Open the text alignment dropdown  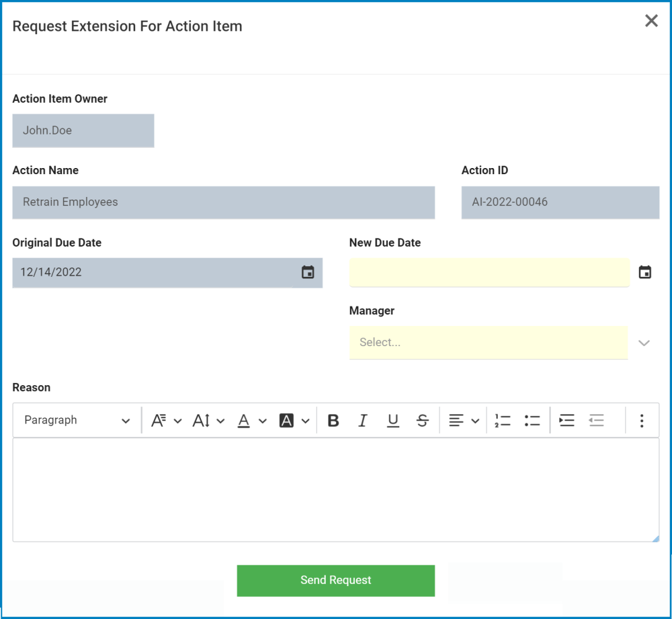click(464, 421)
